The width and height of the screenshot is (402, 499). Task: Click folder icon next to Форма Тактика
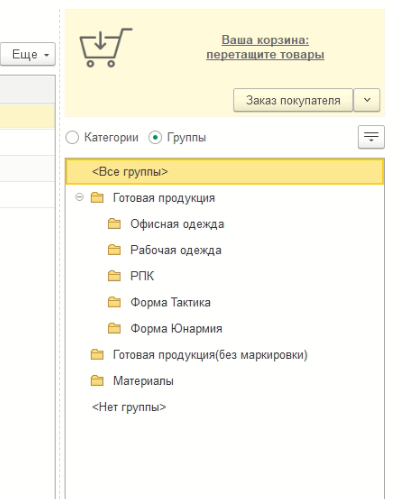point(114,302)
